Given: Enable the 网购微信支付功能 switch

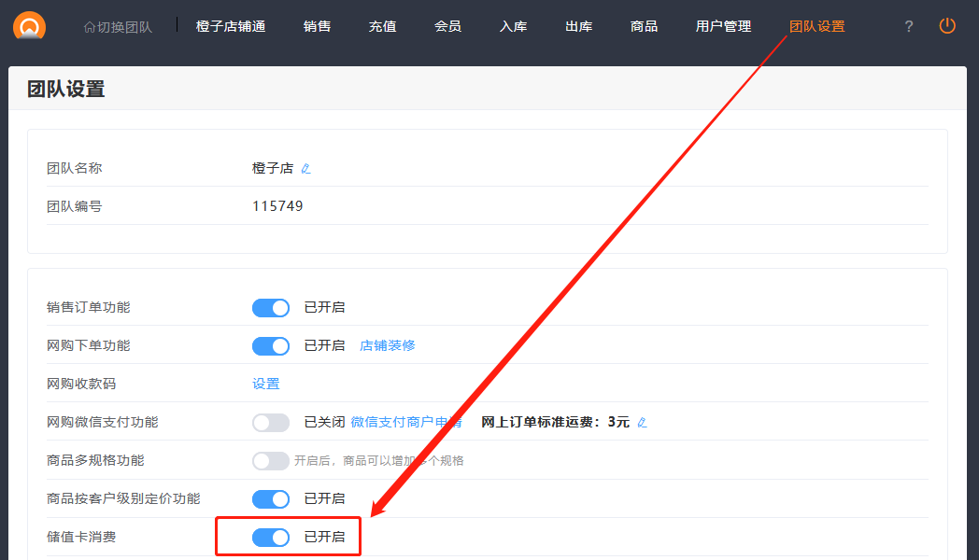Looking at the screenshot, I should pos(271,423).
